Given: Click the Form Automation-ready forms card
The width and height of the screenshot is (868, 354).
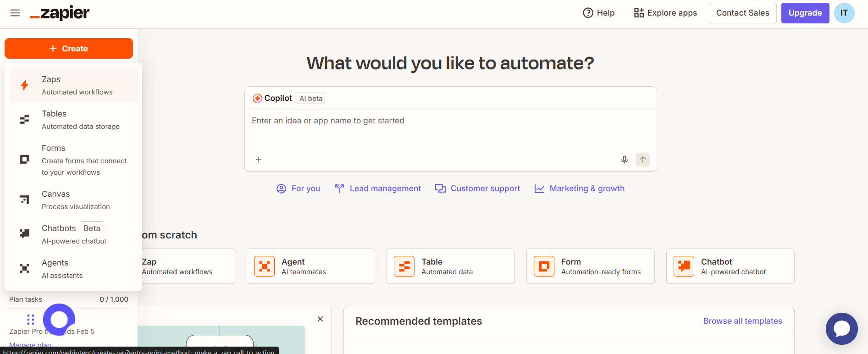Looking at the screenshot, I should pos(591,266).
